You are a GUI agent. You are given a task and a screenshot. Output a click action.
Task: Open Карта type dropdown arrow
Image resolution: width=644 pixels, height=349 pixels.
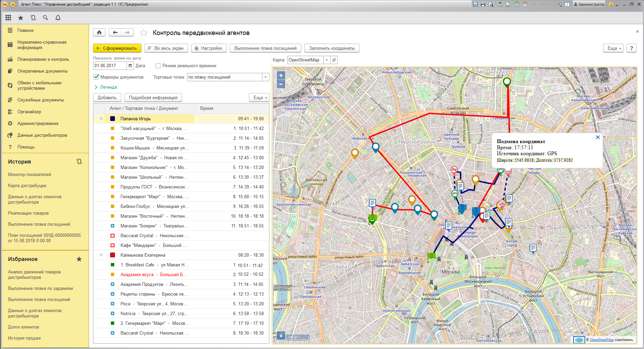pyautogui.click(x=327, y=60)
